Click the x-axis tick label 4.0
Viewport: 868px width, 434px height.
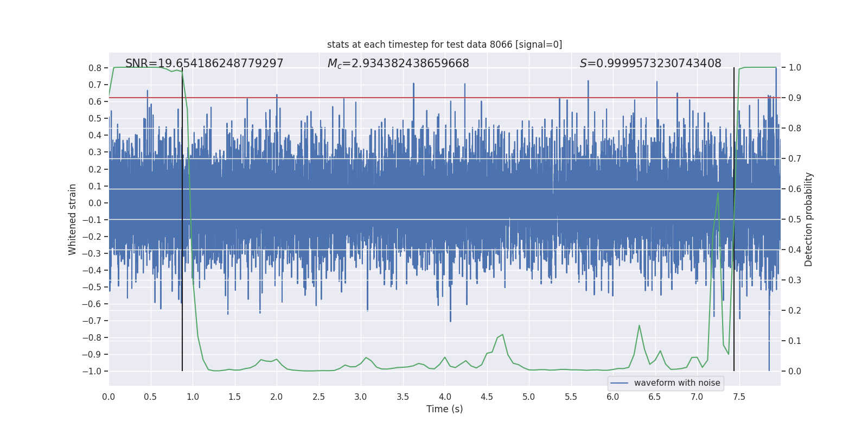click(x=445, y=397)
